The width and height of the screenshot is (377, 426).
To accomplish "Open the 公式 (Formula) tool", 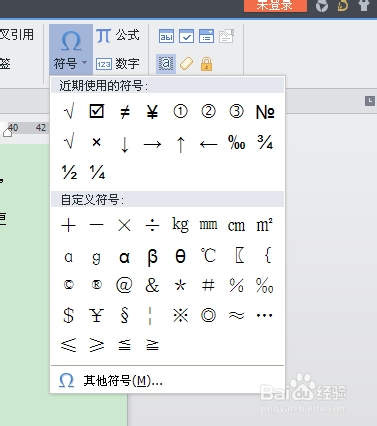I will pyautogui.click(x=118, y=35).
